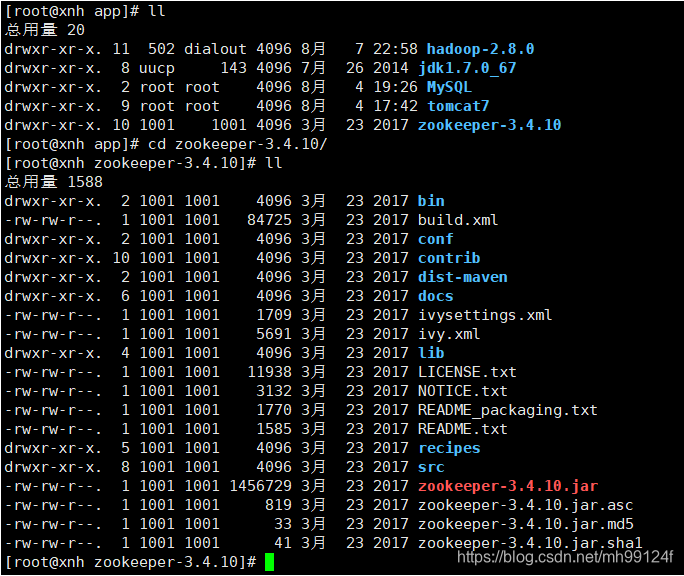Click the README.txt file name
The image size is (684, 576).
click(462, 429)
